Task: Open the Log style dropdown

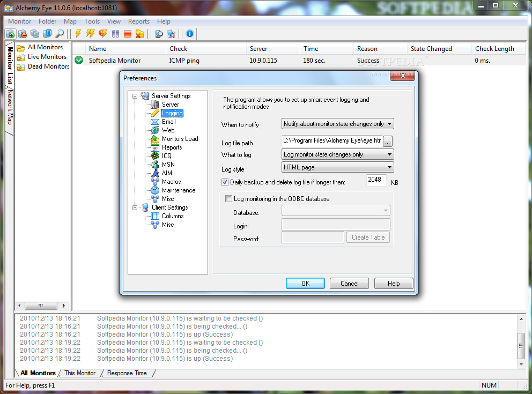Action: (337, 167)
